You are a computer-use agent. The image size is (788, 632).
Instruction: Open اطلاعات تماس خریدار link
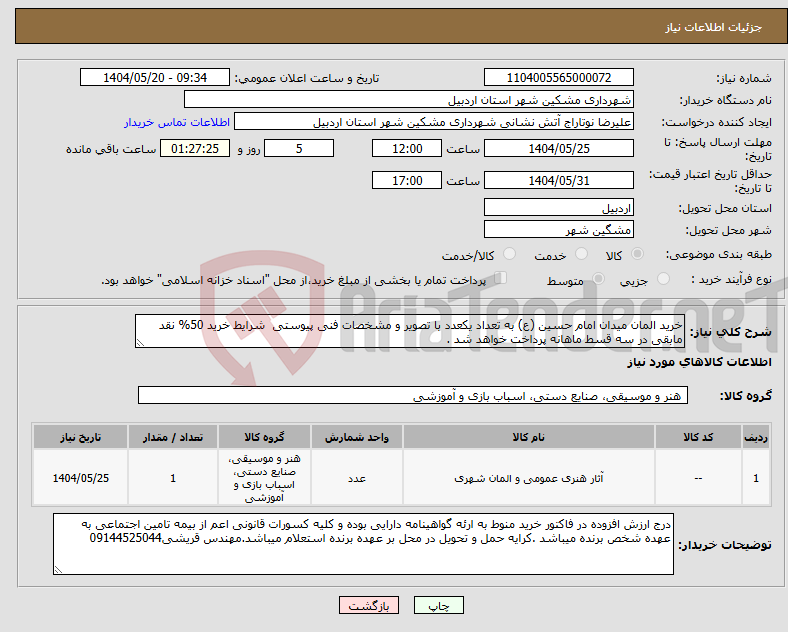pos(177,122)
